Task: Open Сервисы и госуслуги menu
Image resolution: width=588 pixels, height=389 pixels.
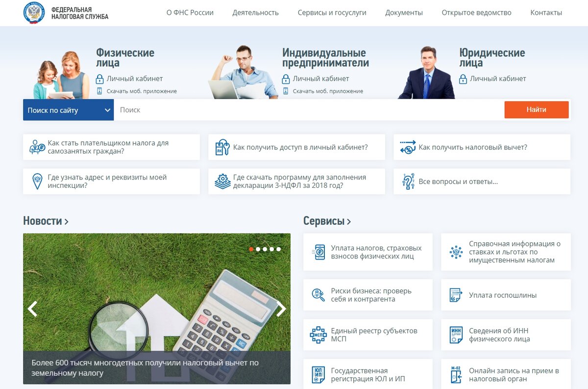Action: [x=332, y=13]
